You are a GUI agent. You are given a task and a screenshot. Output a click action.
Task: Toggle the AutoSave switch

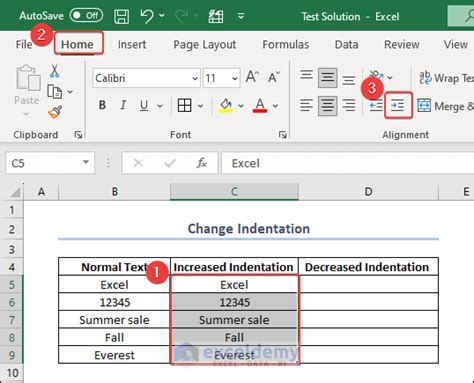(x=86, y=15)
